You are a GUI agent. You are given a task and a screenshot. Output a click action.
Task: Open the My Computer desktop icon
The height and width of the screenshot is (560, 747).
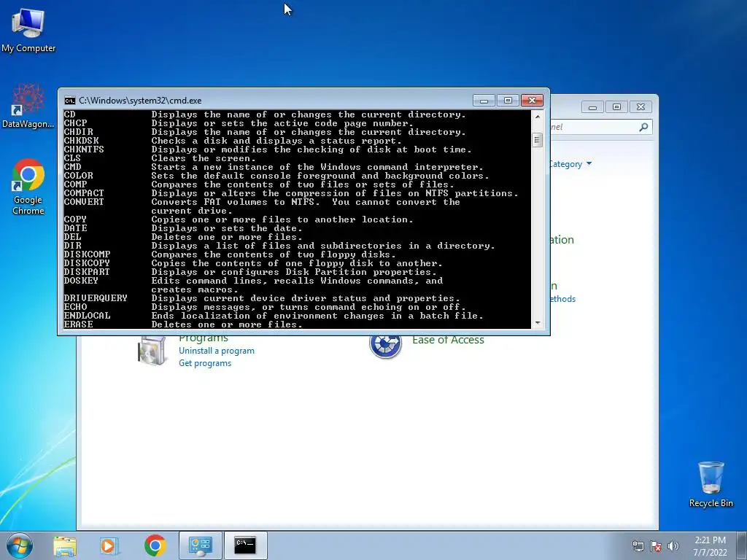pos(28,31)
